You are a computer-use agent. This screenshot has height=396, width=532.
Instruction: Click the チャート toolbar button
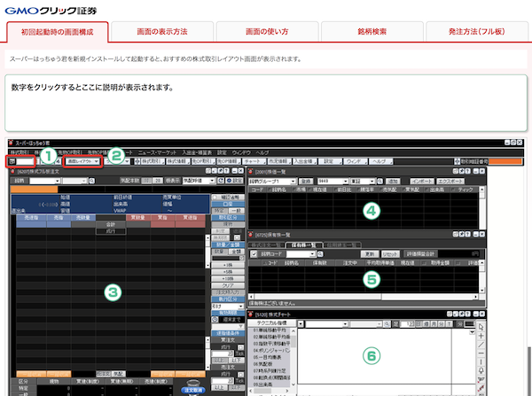tap(254, 161)
